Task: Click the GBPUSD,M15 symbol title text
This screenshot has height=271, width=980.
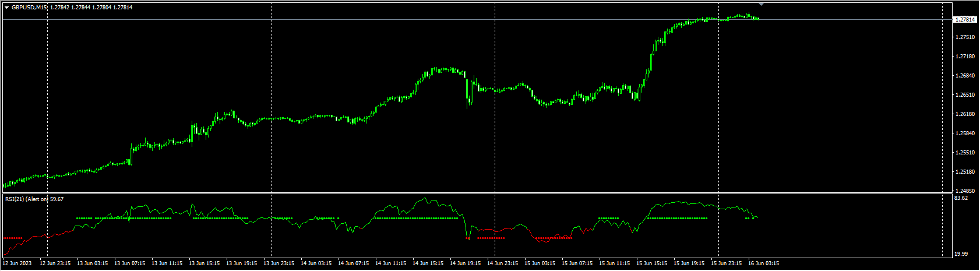Action: click(x=29, y=8)
